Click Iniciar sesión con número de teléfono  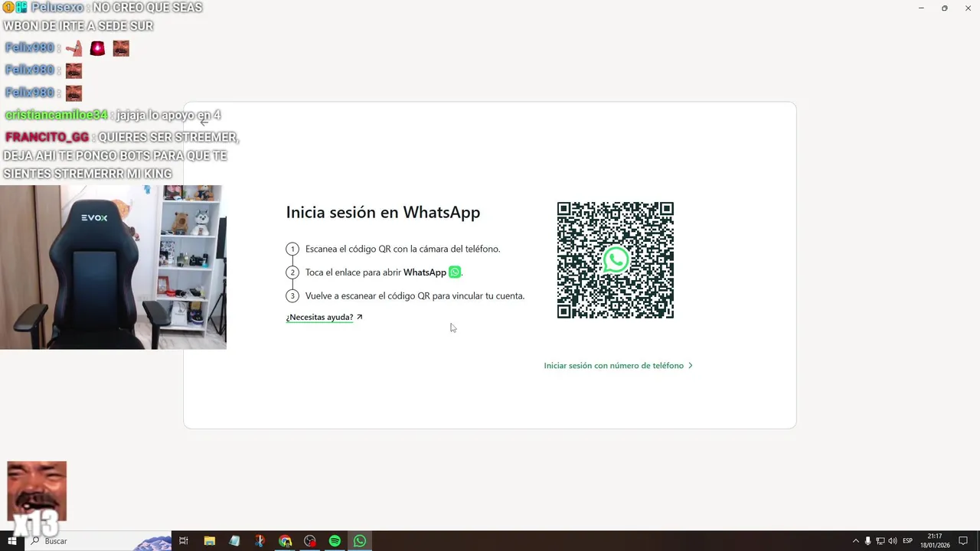coord(613,366)
